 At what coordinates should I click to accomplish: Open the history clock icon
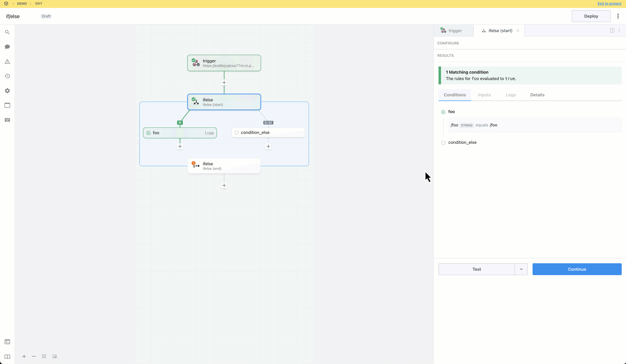click(7, 76)
